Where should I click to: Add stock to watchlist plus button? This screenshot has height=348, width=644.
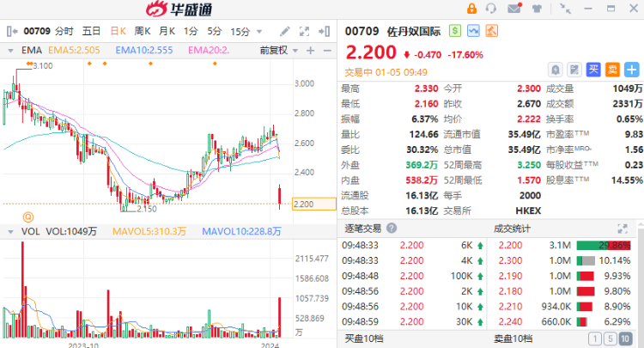[x=632, y=70]
